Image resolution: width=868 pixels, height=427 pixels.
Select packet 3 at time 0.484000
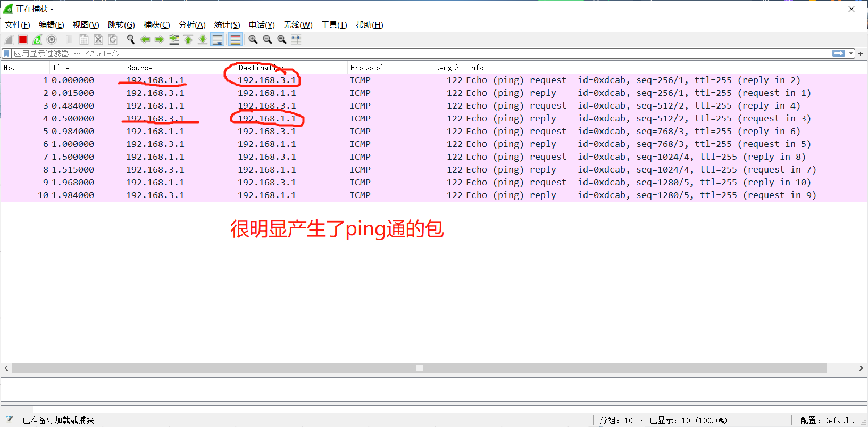(433, 105)
